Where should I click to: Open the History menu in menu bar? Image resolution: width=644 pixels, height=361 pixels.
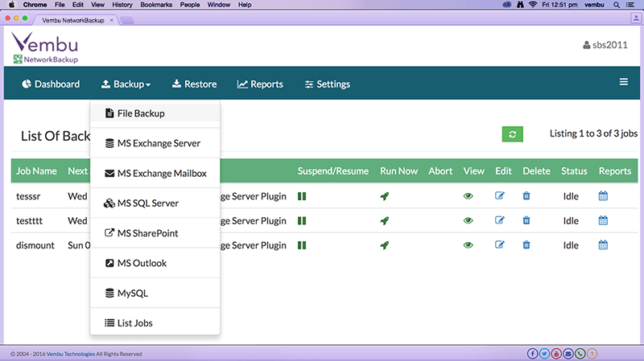[x=122, y=5]
